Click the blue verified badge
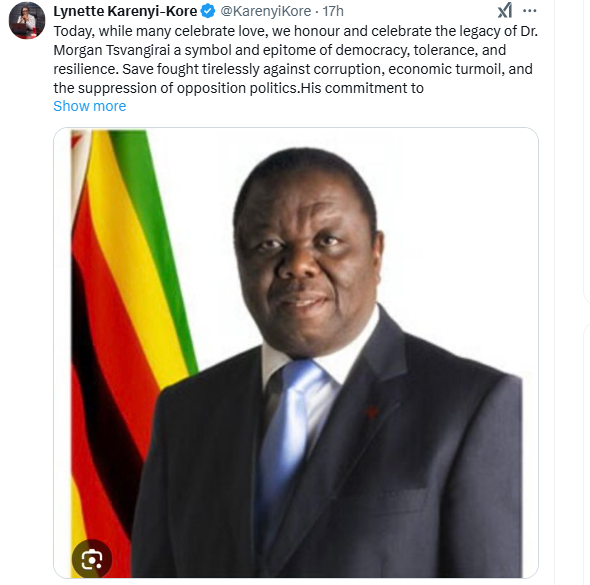The width and height of the screenshot is (590, 585). pos(208,11)
